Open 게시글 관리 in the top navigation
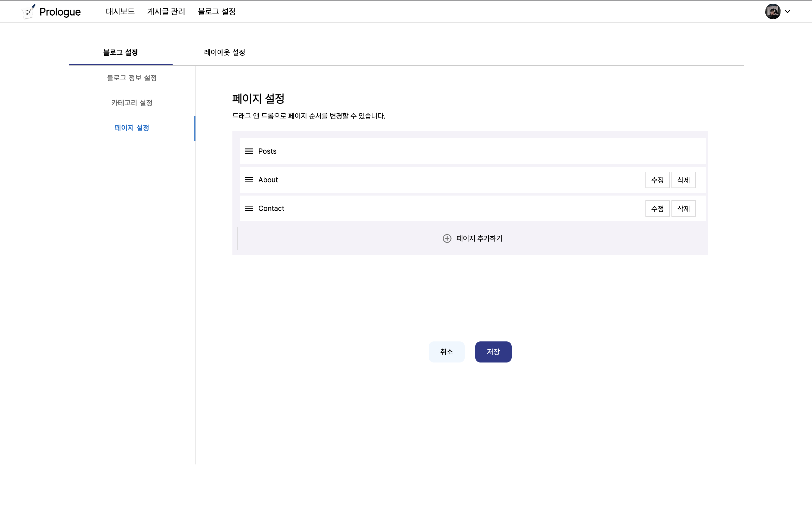 coord(166,11)
